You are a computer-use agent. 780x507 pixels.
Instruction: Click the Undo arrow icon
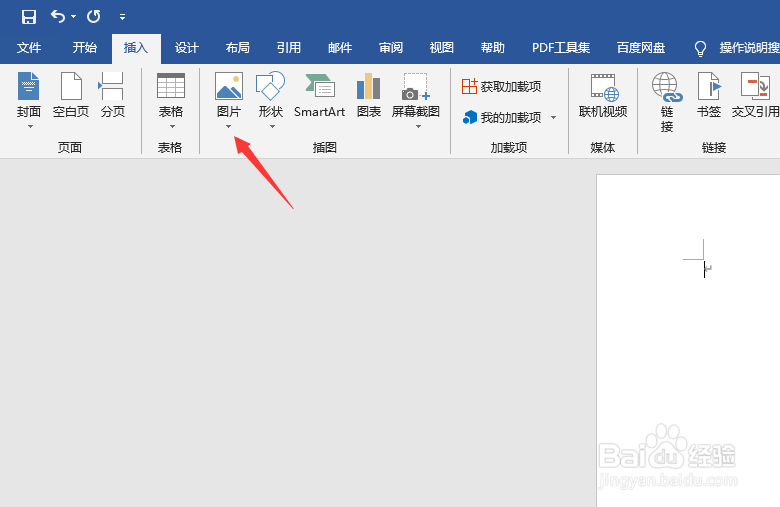point(58,17)
